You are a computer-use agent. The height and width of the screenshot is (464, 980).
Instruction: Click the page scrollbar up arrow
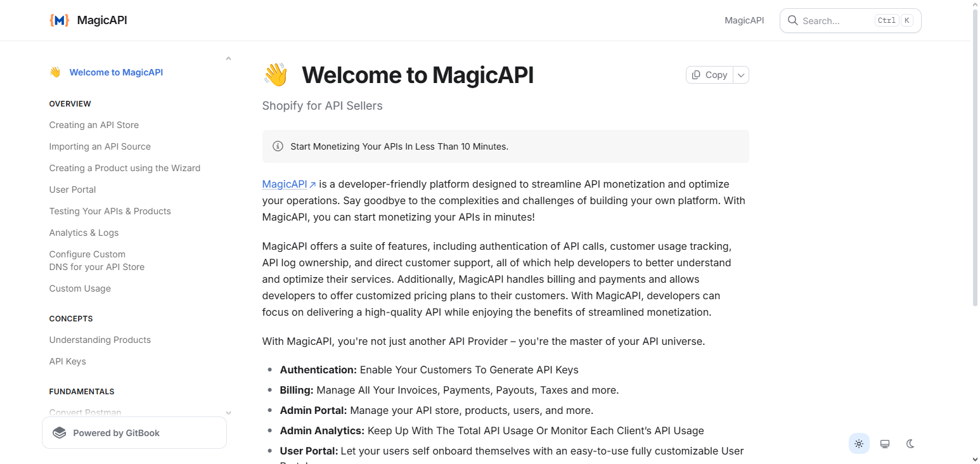tap(975, 4)
